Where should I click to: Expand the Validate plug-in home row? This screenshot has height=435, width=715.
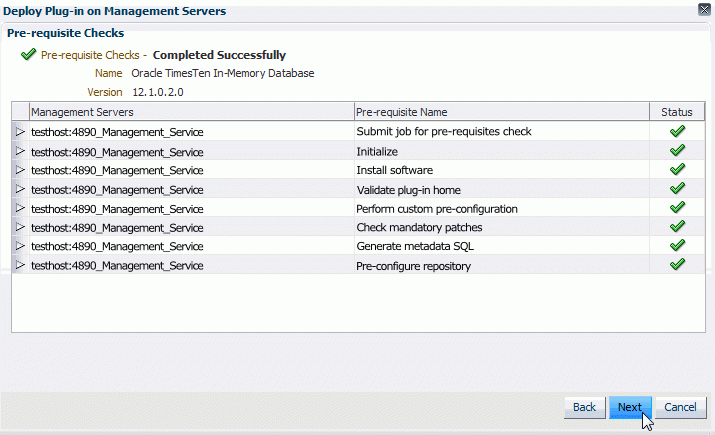20,189
